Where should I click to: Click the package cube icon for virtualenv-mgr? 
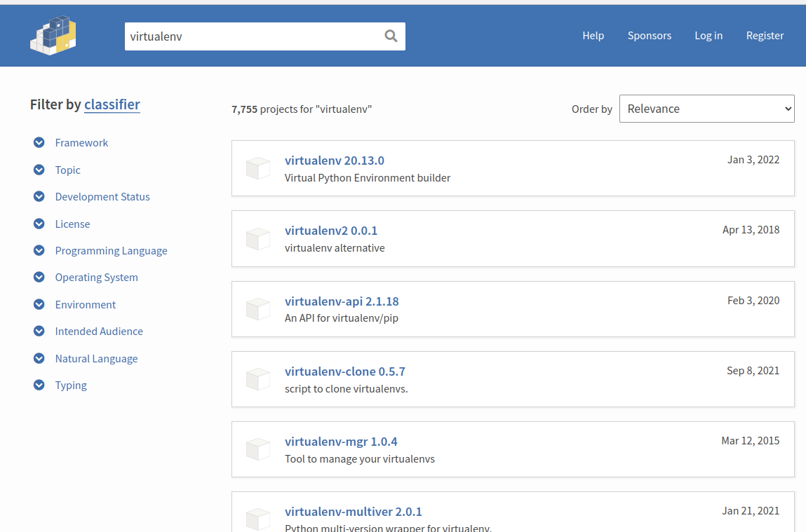pos(258,449)
